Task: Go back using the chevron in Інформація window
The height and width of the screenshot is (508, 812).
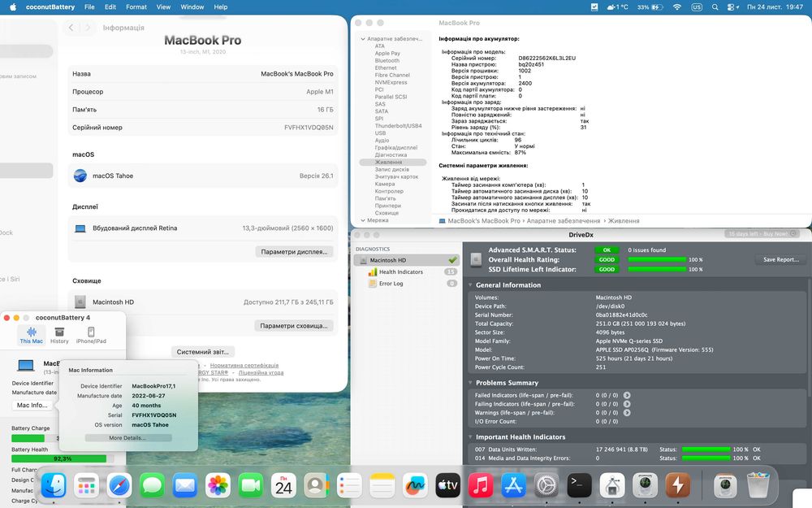Action: coord(71,28)
